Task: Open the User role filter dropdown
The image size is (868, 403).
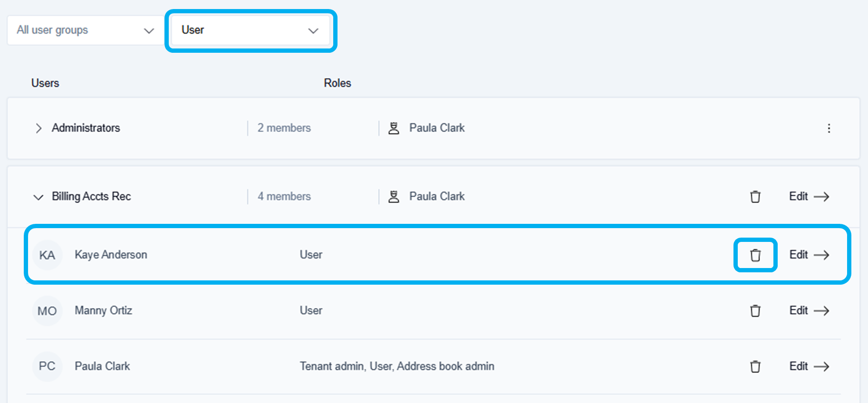Action: [x=250, y=30]
